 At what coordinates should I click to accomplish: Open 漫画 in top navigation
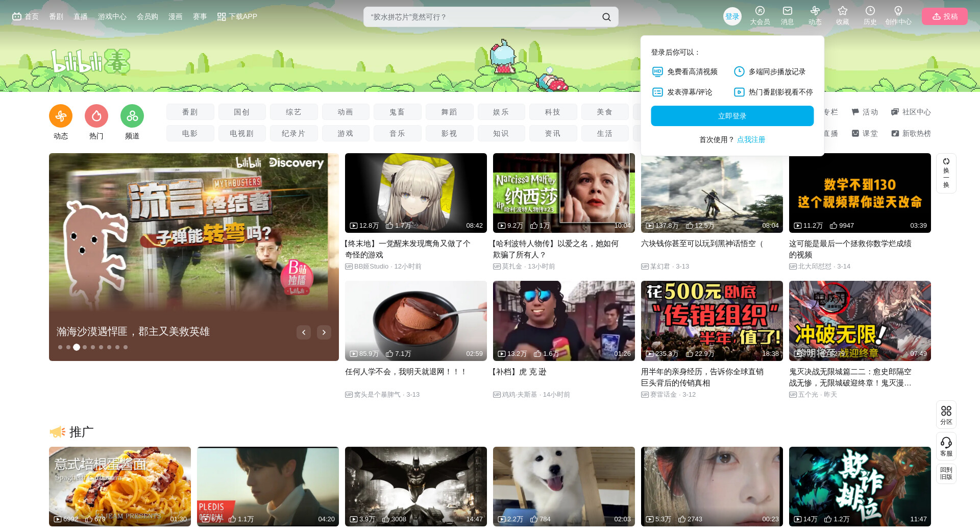(x=176, y=17)
